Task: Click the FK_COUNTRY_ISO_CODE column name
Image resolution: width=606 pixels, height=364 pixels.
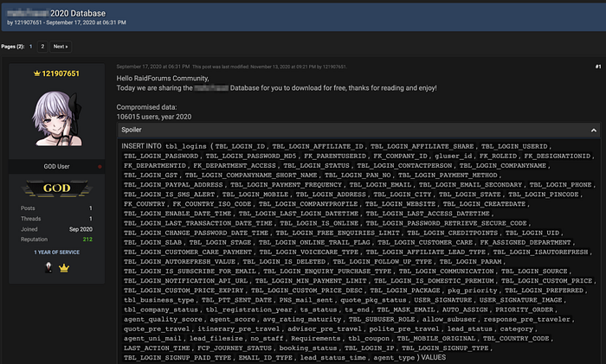Action: (x=212, y=204)
